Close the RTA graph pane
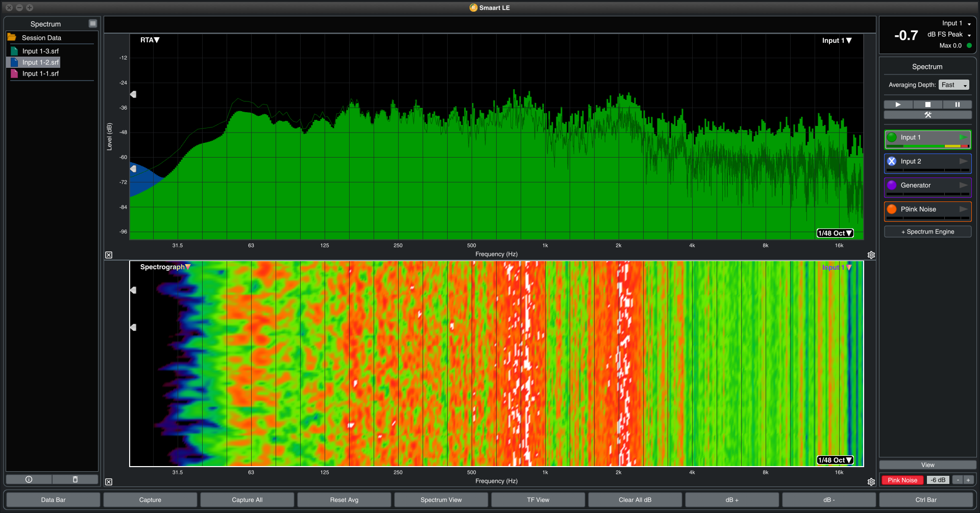 109,255
